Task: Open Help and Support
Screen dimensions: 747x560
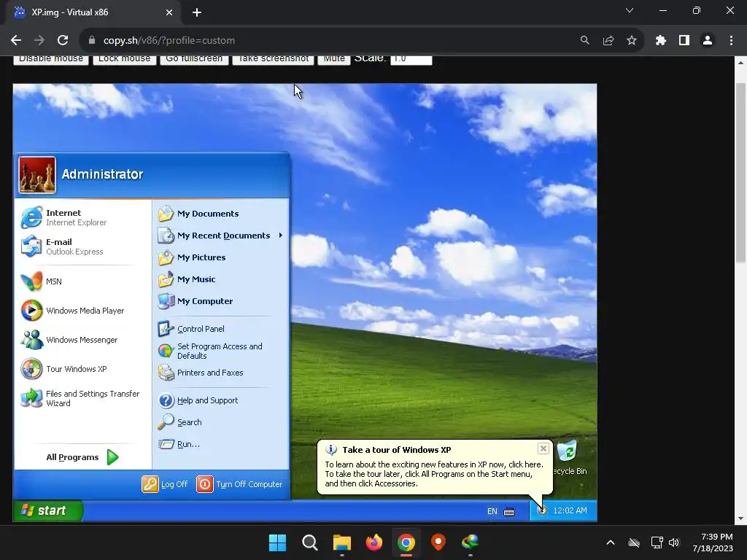Action: (198, 400)
